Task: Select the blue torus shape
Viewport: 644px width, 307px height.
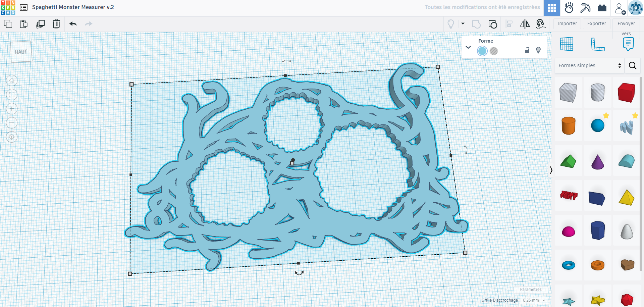Action: click(x=568, y=265)
